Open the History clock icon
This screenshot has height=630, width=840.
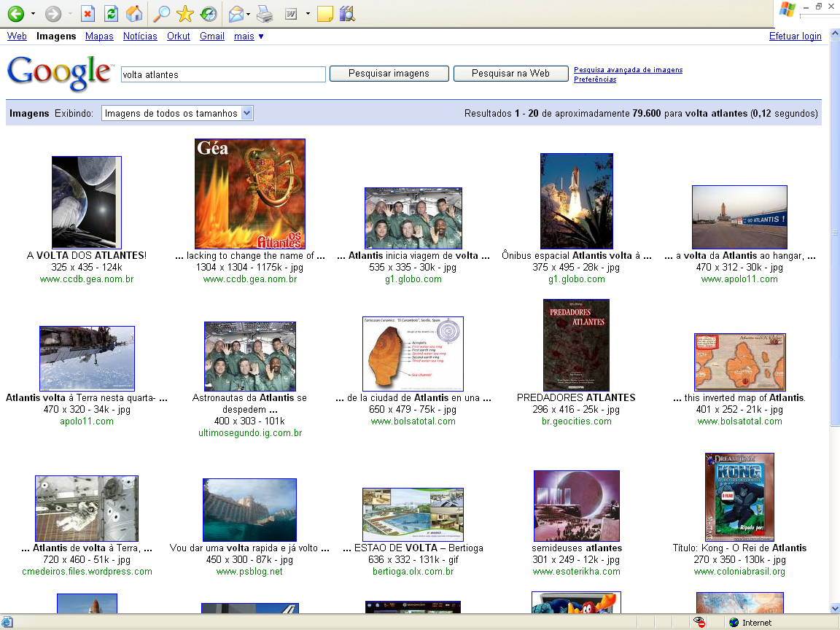click(x=208, y=14)
